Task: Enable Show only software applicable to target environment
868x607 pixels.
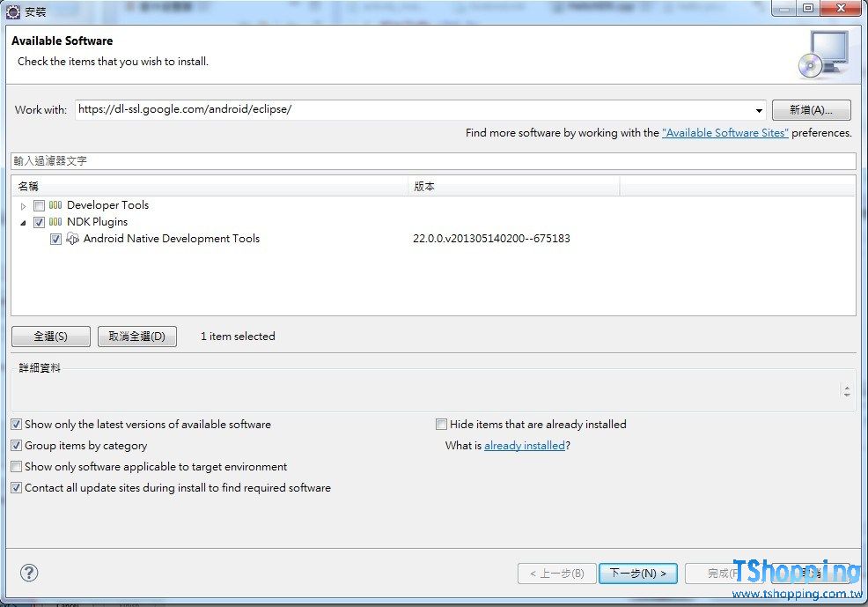Action: pyautogui.click(x=17, y=467)
